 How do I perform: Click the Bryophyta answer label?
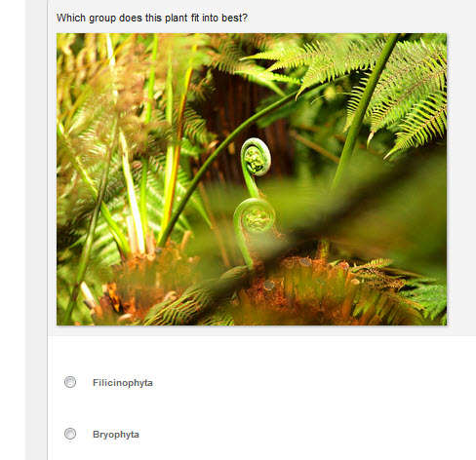[116, 435]
